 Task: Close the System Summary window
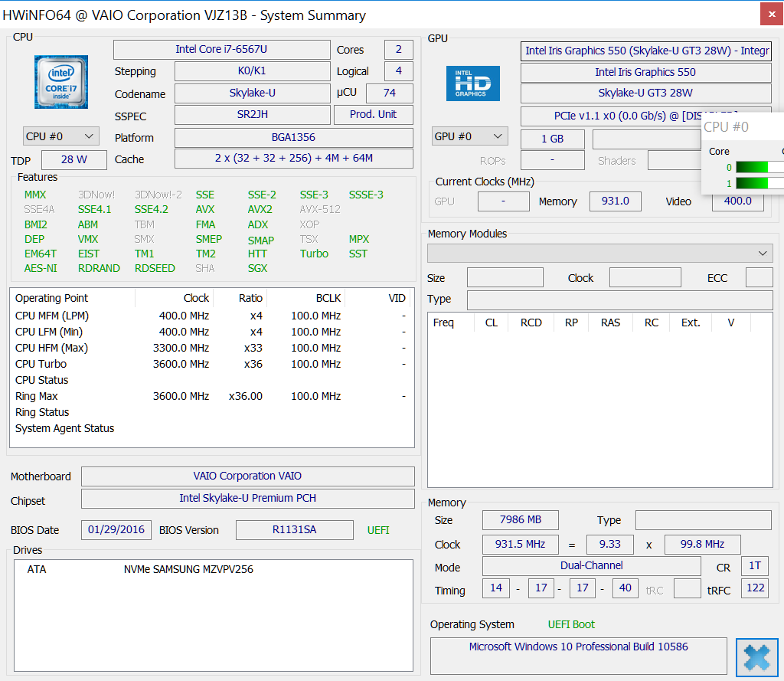772,15
